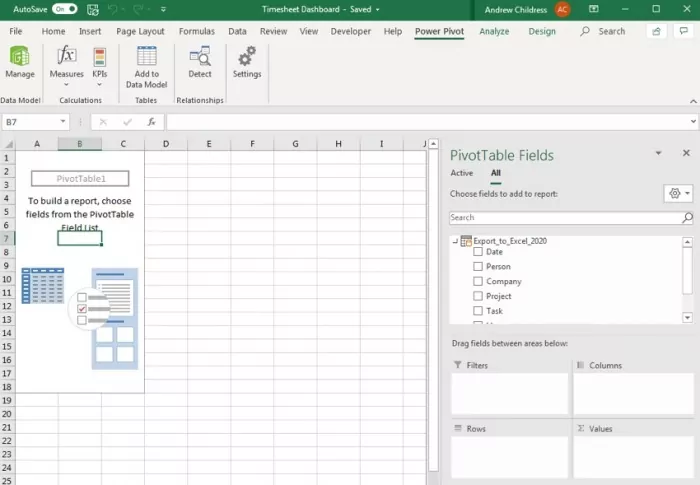Open the File menu
Viewport: 700px width, 485px height.
coord(16,31)
